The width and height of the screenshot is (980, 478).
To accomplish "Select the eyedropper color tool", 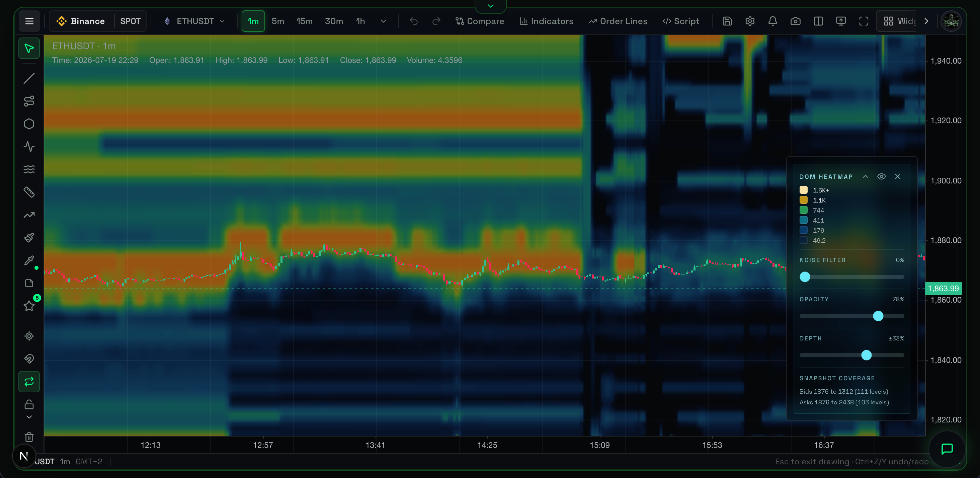I will coord(29,260).
